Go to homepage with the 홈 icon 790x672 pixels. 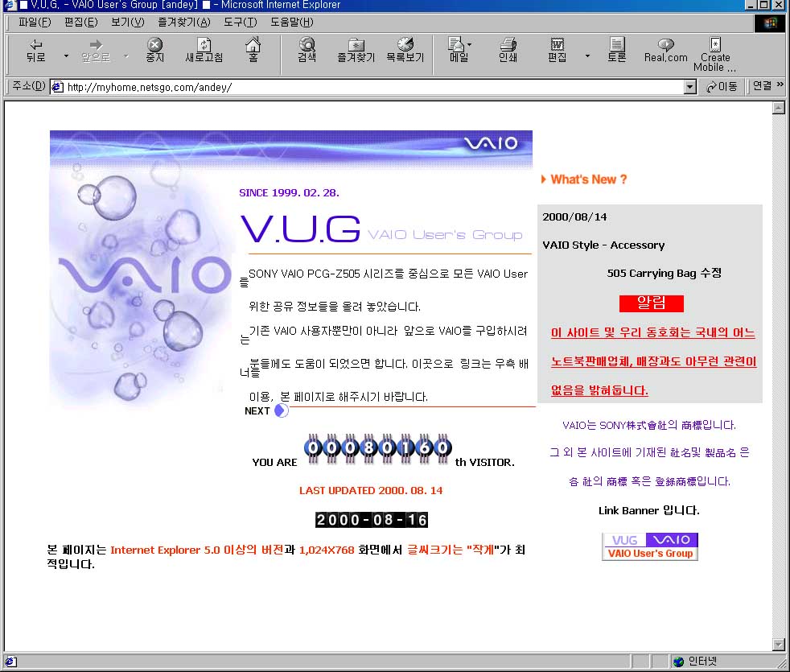click(253, 50)
